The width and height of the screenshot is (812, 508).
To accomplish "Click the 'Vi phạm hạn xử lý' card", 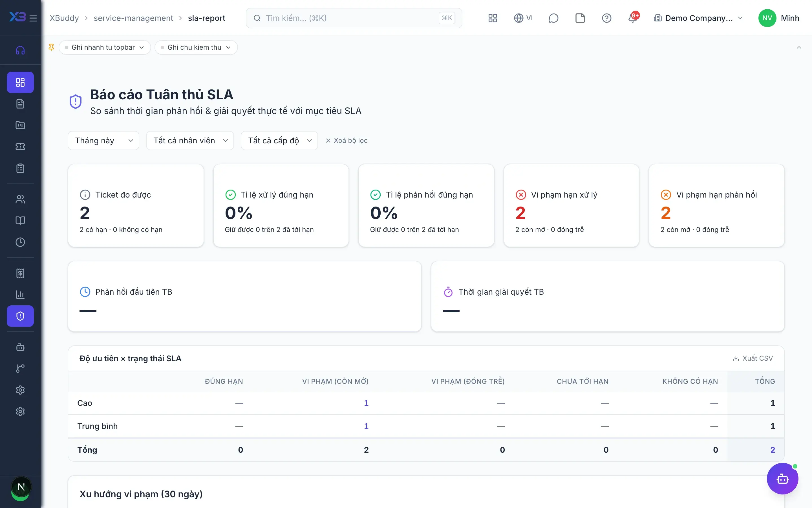I will pos(571,206).
